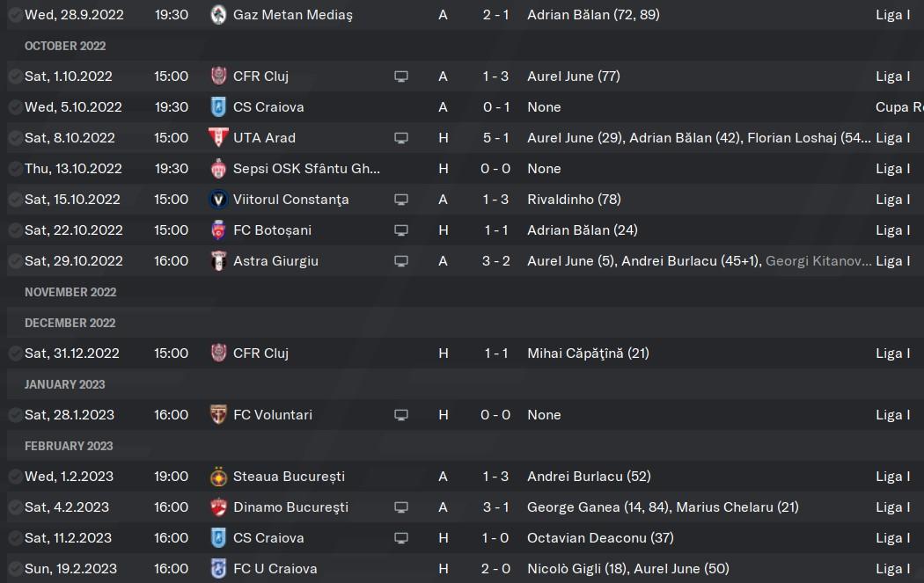Click the TV broadcast icon for FC Voluntari match

click(x=401, y=415)
